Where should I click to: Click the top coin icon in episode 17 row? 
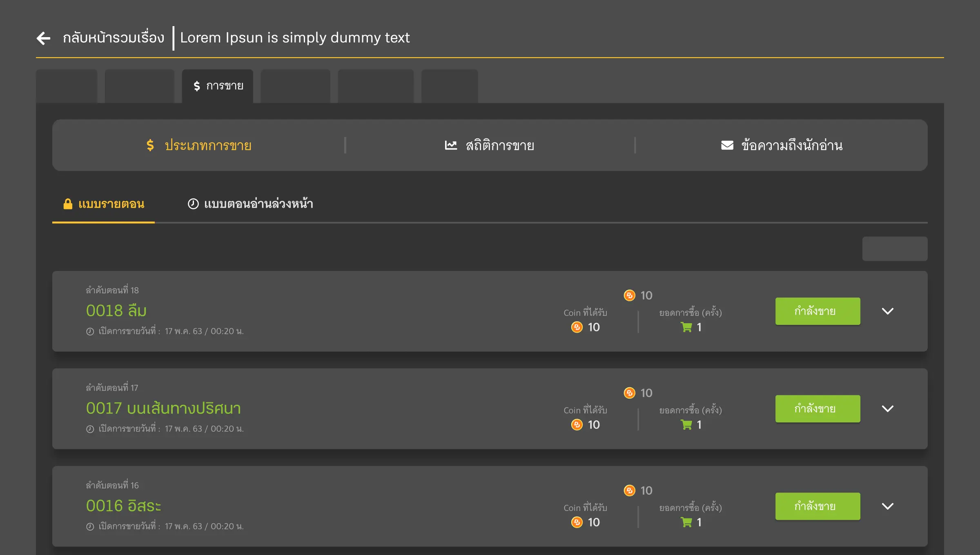pyautogui.click(x=630, y=393)
